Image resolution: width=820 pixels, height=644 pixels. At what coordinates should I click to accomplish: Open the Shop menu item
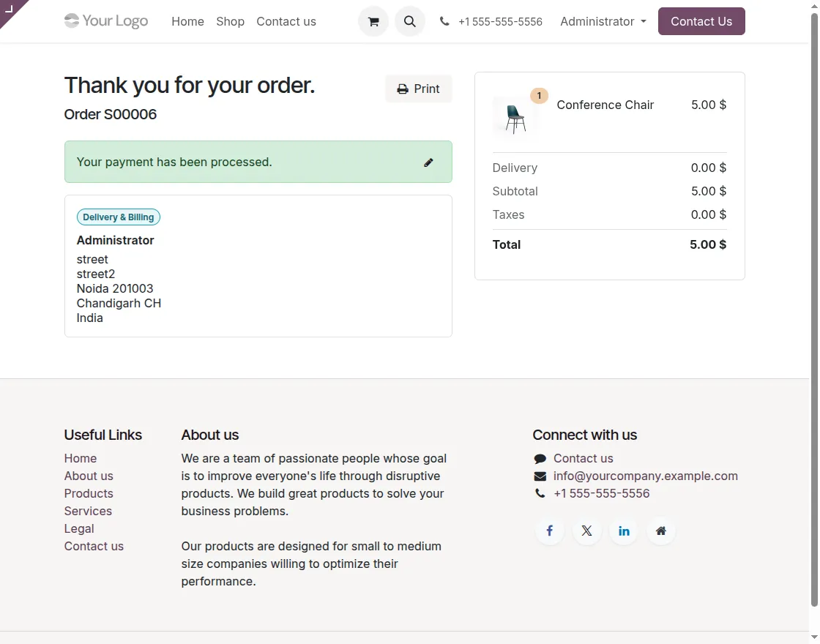pos(230,21)
